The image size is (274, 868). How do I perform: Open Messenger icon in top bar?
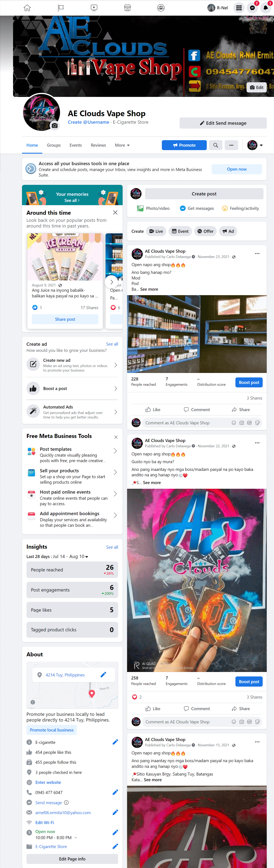[252, 8]
